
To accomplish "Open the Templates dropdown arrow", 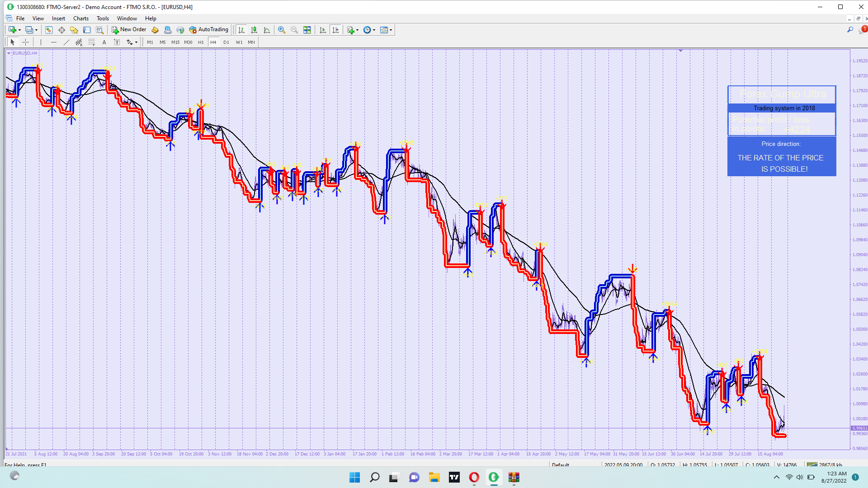I will (x=391, y=30).
